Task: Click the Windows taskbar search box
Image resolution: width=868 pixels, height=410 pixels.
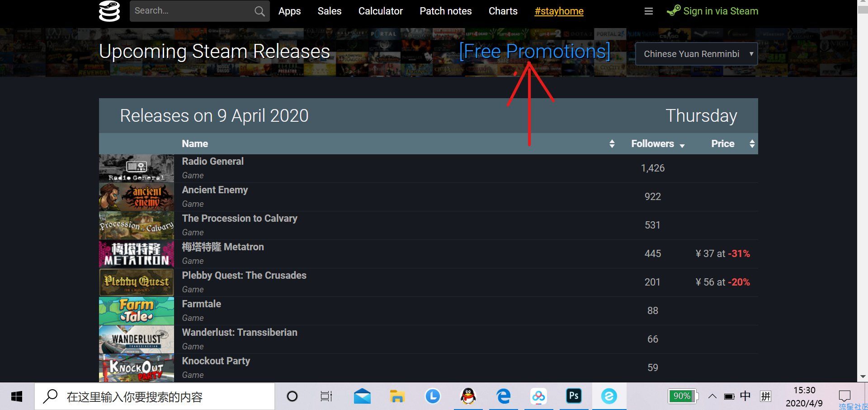Action: (155, 397)
